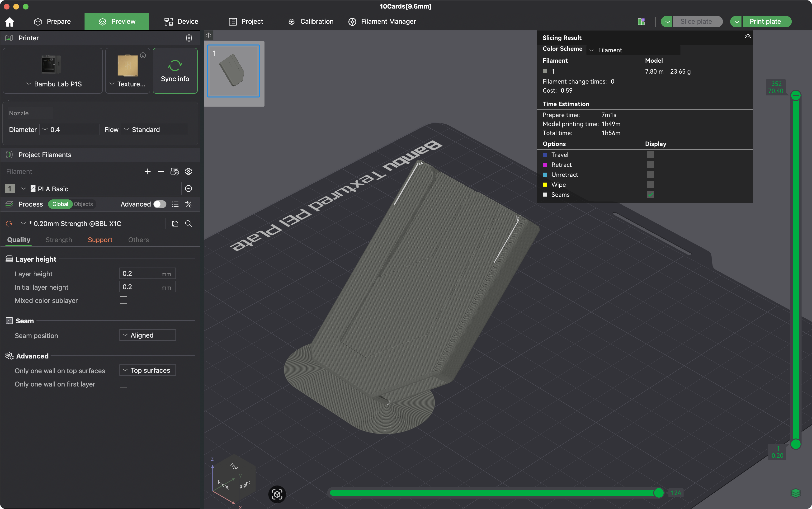This screenshot has height=509, width=812.
Task: Click horizontal move slider handle at 124
Action: coord(658,493)
